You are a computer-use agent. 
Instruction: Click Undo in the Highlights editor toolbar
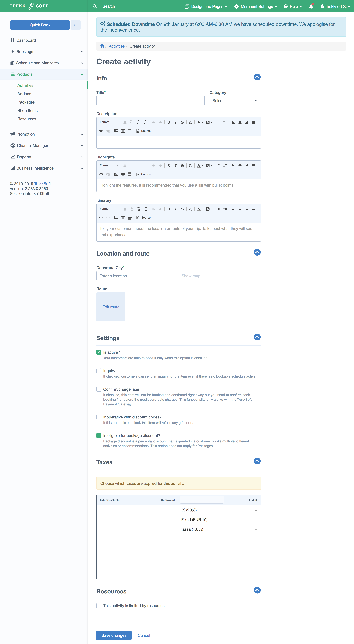tap(153, 165)
